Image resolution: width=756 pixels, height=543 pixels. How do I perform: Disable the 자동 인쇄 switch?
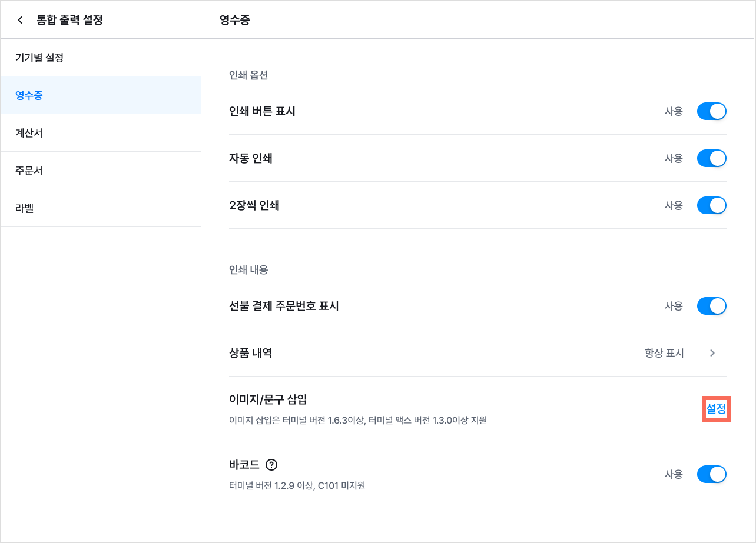click(712, 158)
